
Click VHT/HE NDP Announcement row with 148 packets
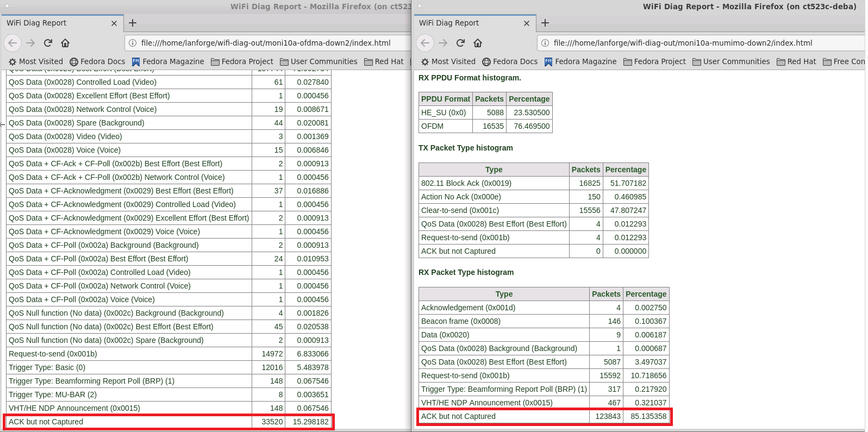(168, 408)
